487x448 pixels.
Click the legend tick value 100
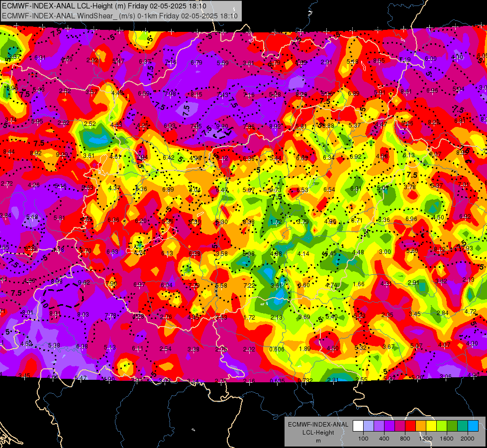click(x=363, y=439)
